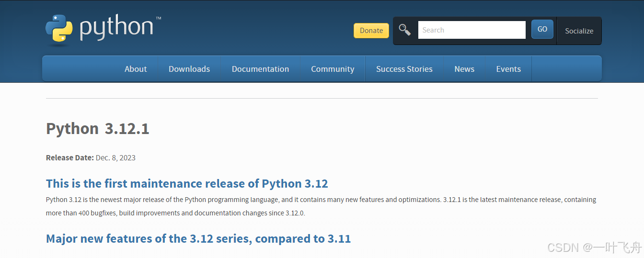Viewport: 644px width, 258px height.
Task: Click heading 'Major new features of the 3.12 series'
Action: click(198, 238)
